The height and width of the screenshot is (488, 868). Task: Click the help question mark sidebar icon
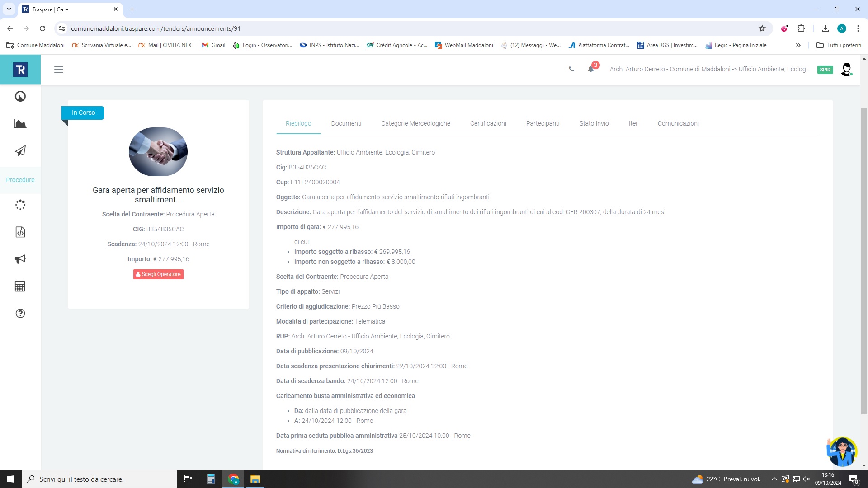(20, 314)
